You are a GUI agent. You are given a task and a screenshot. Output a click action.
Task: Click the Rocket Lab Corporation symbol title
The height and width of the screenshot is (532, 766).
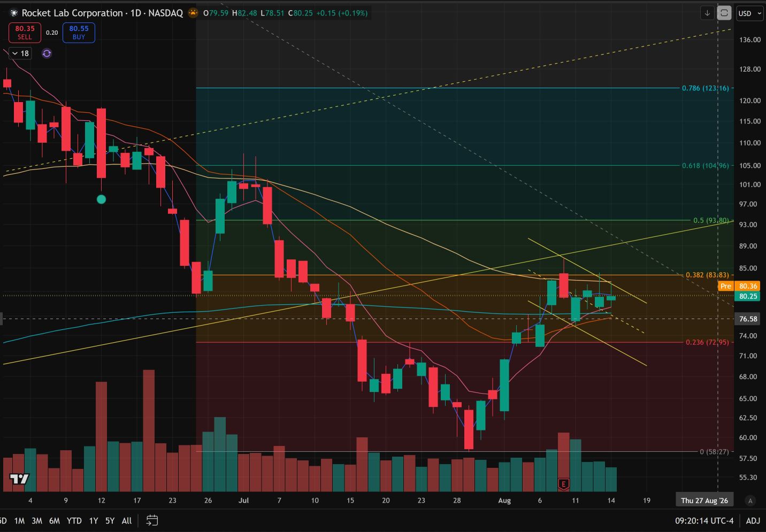(72, 13)
